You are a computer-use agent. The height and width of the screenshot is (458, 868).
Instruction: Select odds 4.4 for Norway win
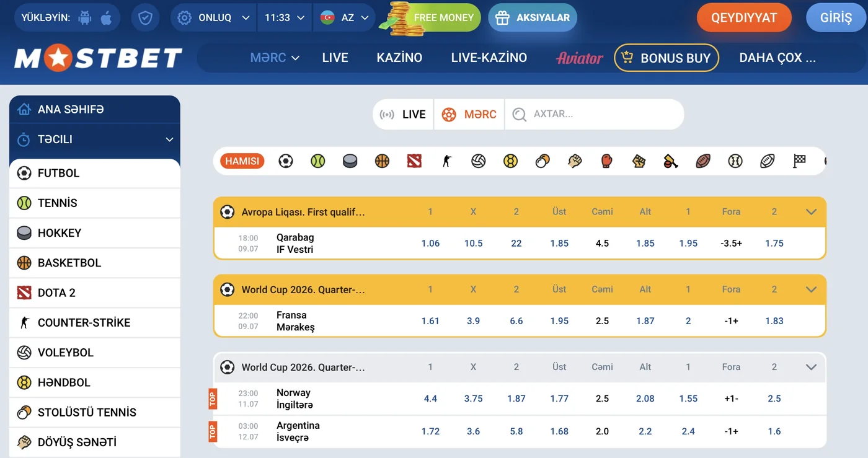click(430, 399)
